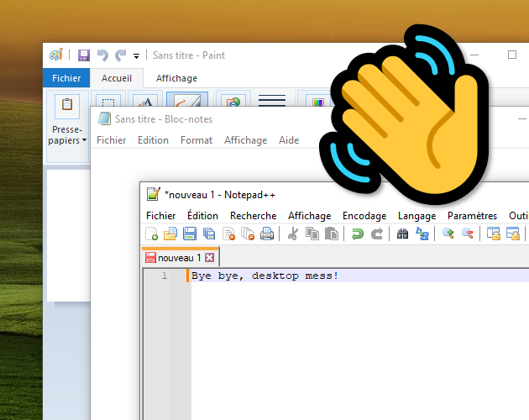Open Affichage menu in Notepad++

(309, 216)
